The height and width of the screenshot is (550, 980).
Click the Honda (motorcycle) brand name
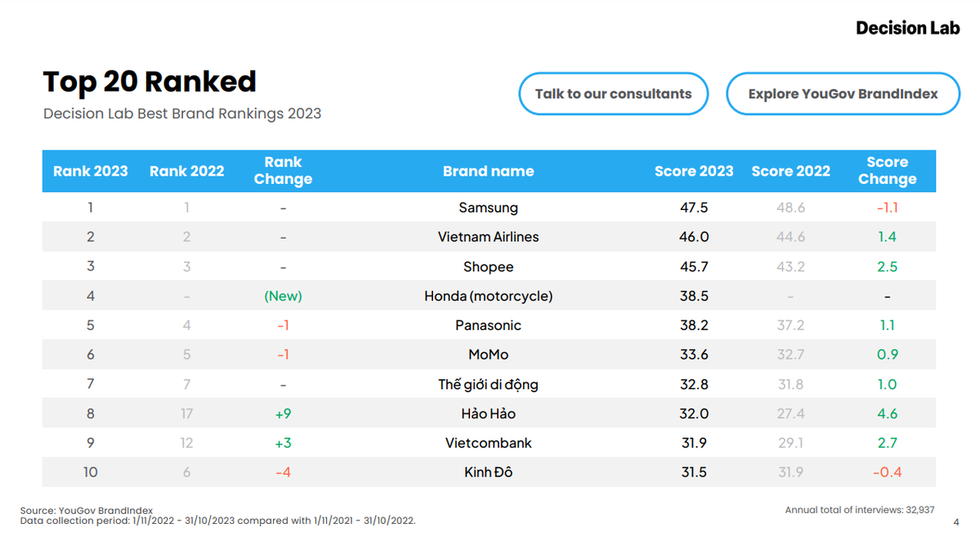(488, 296)
